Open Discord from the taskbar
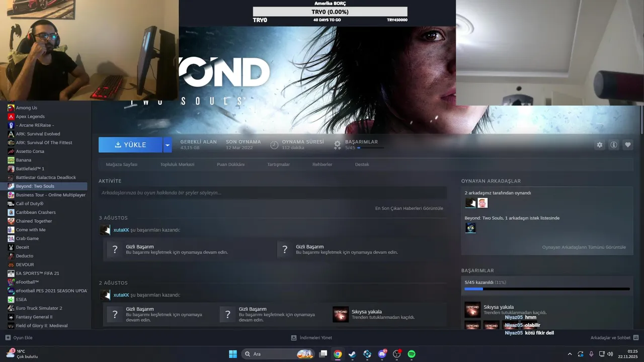The image size is (644, 362). coord(382,354)
